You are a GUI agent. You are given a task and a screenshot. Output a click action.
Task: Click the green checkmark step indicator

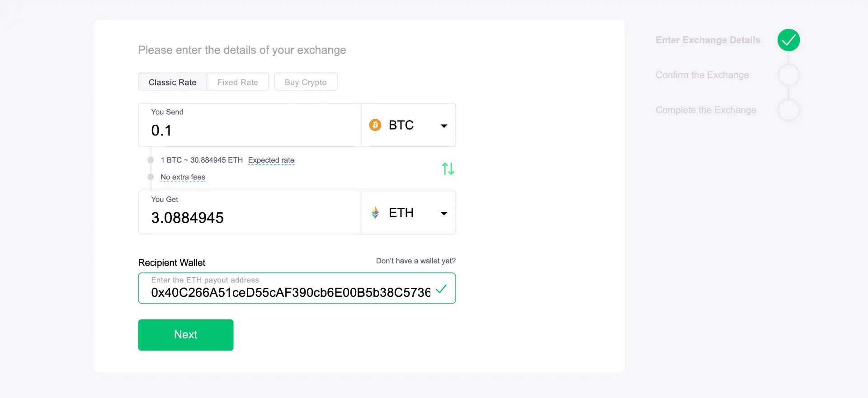(x=788, y=40)
